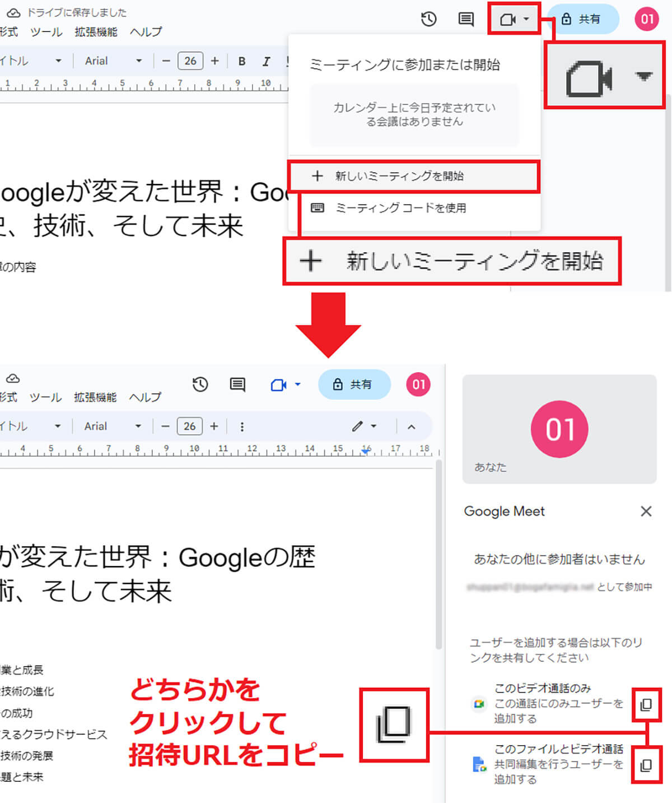Open Arial font dropdown in bottom toolbar
Screen dimensions: 672x803
[112, 426]
